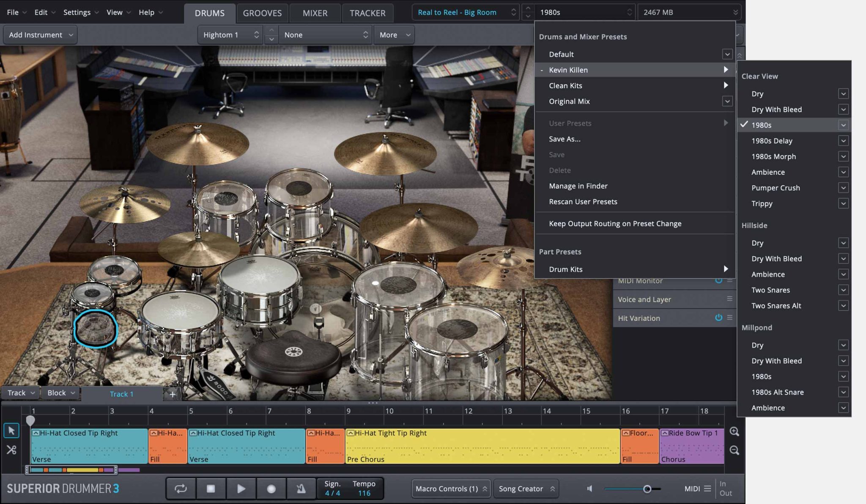Screen dimensions: 866x504
Task: Adjust the master volume slider
Action: (x=647, y=489)
